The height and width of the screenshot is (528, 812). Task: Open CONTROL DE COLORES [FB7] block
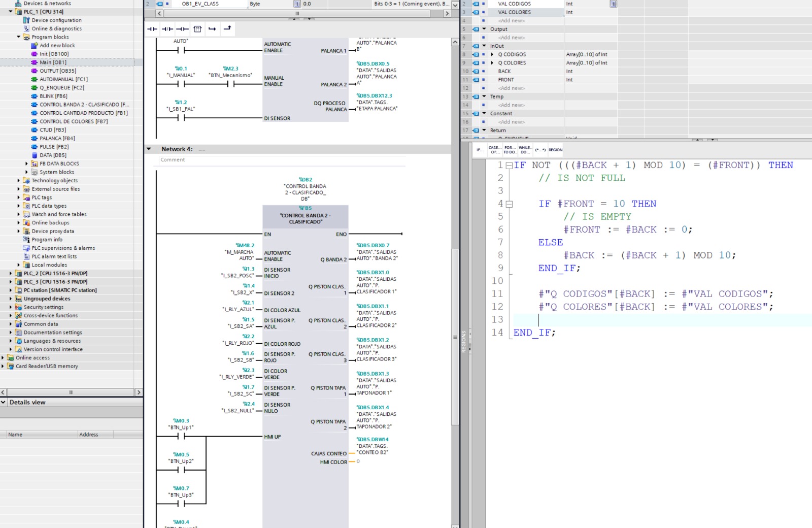(74, 121)
